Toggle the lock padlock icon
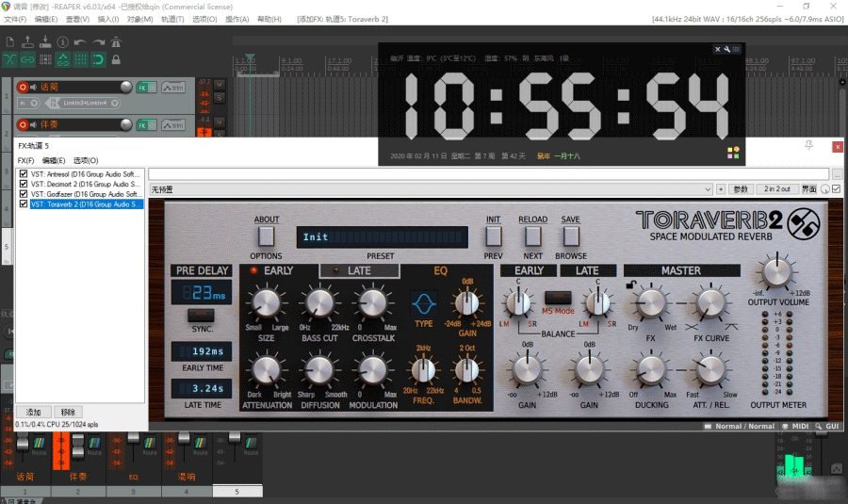The width and height of the screenshot is (848, 504). tap(116, 59)
